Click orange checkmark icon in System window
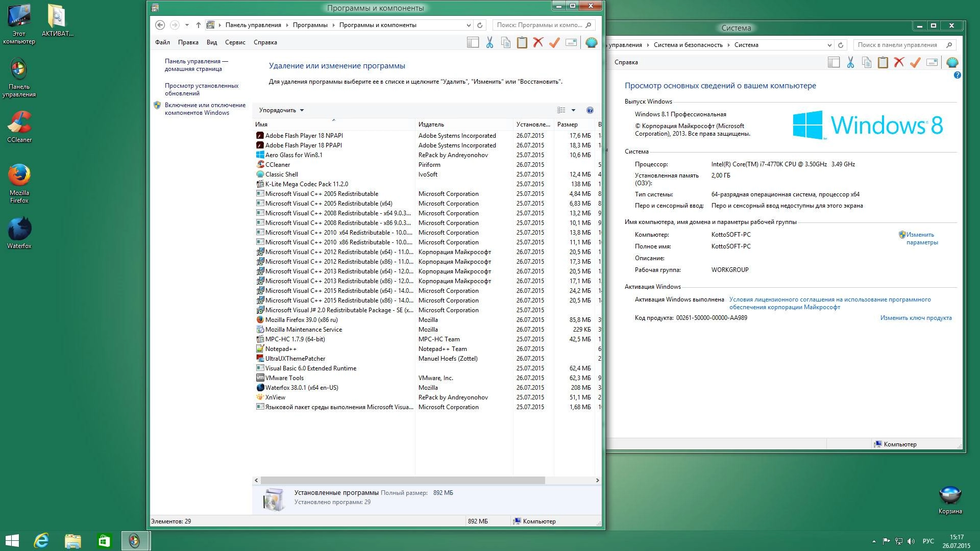 click(915, 63)
